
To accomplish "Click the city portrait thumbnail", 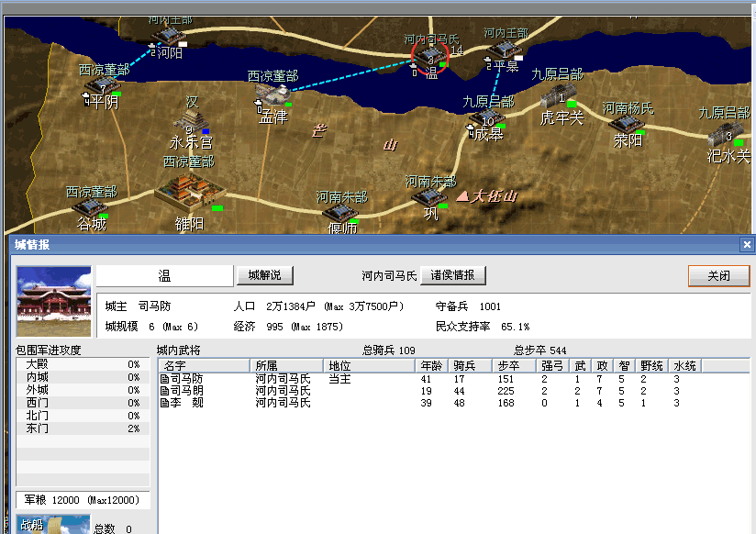I will (x=54, y=301).
